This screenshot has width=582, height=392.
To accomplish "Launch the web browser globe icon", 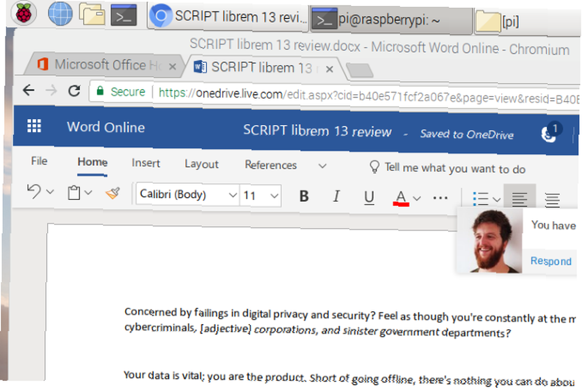I will [x=60, y=13].
